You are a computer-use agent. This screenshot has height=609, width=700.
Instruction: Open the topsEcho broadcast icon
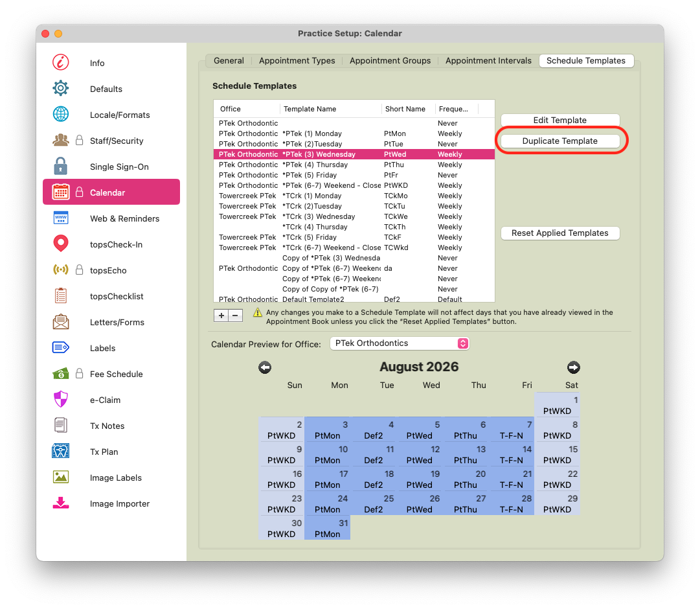click(x=61, y=270)
